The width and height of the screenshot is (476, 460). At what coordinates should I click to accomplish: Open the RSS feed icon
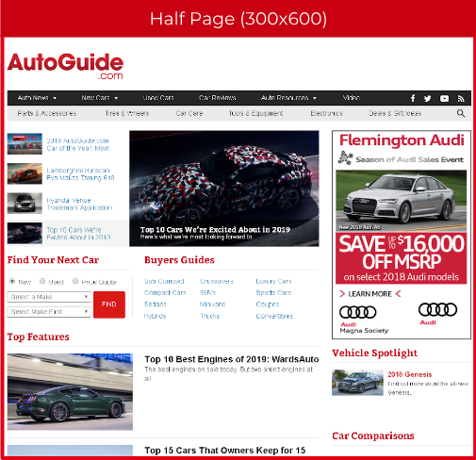461,99
